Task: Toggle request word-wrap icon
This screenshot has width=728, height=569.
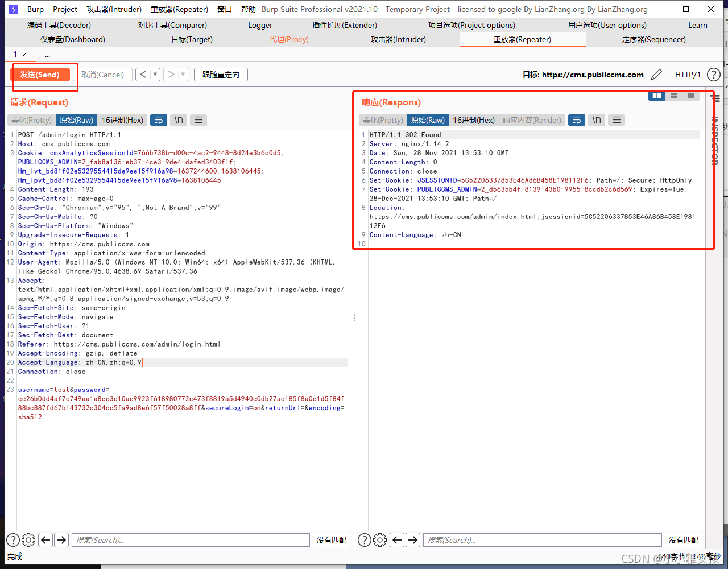Action: tap(159, 120)
